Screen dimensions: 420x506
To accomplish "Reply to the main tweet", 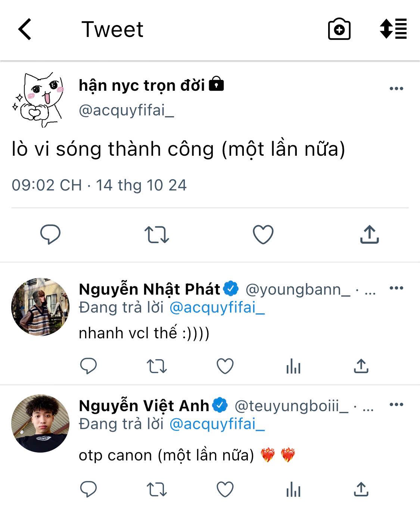I will 50,235.
